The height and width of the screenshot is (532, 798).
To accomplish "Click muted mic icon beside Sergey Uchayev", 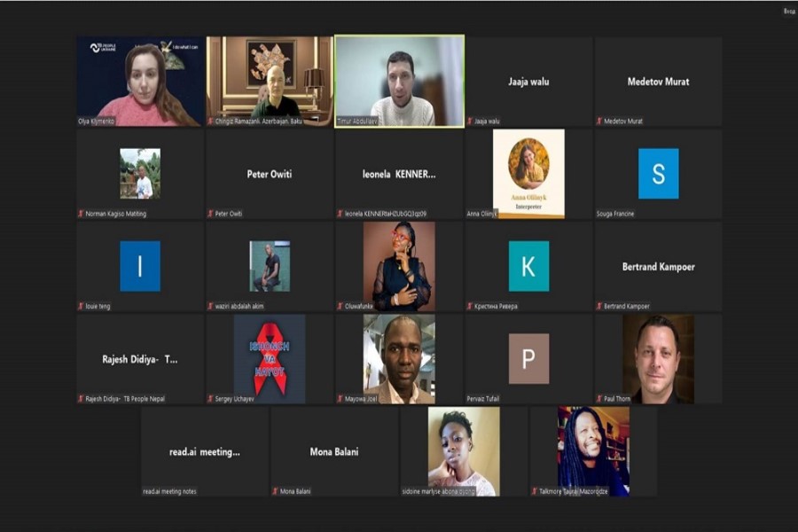I will click(210, 399).
